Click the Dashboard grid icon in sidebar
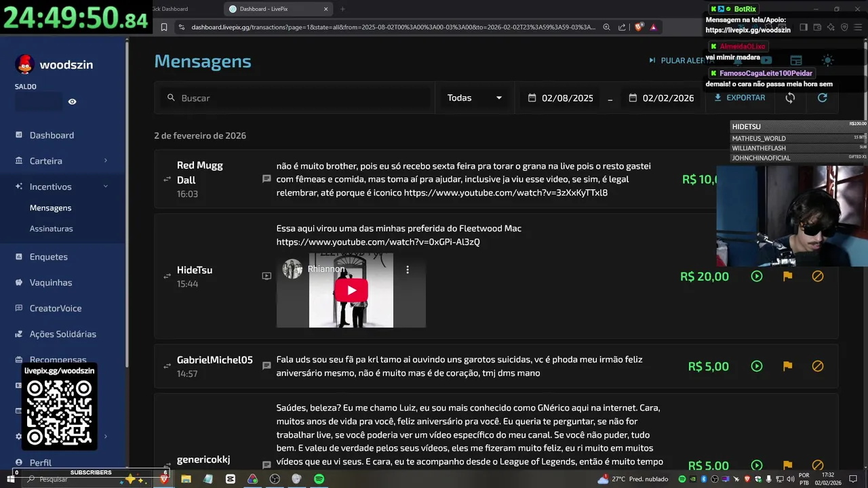The width and height of the screenshot is (868, 488). 19,135
